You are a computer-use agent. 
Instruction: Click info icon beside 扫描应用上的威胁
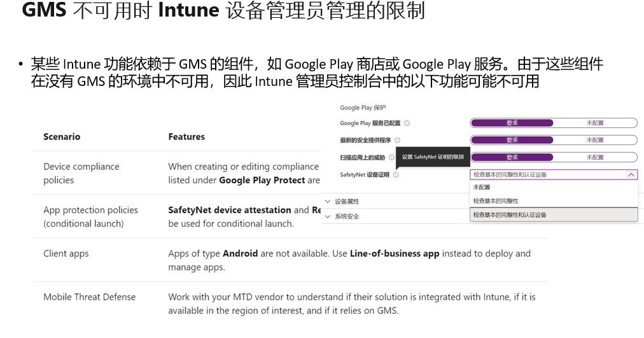coord(391,157)
